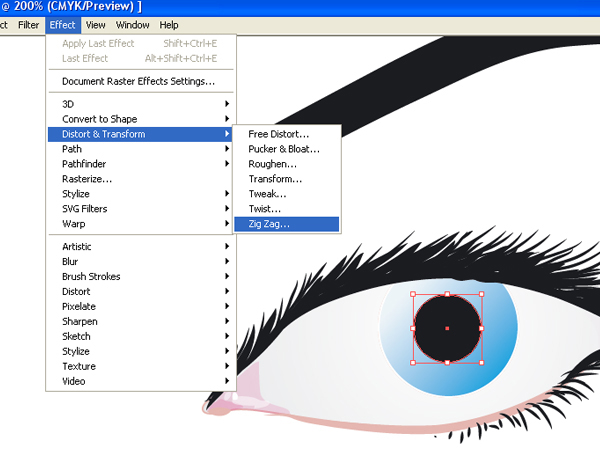Expand the Warp submenu

141,223
